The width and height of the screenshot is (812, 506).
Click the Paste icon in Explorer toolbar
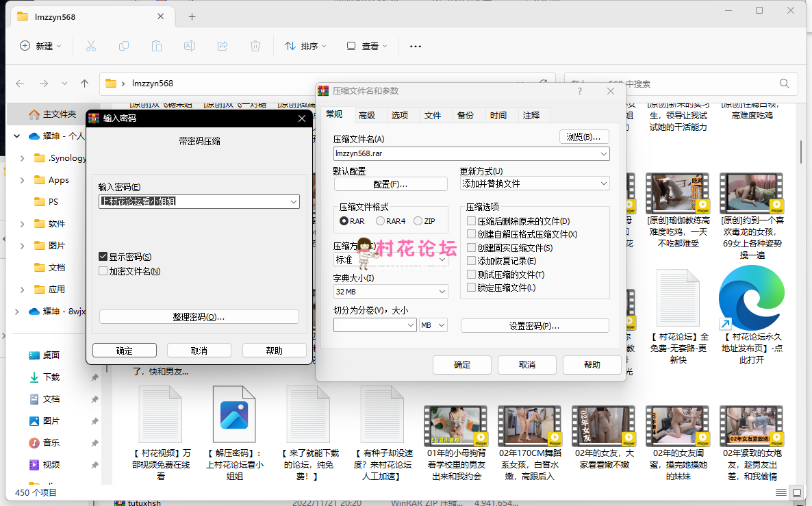point(156,46)
